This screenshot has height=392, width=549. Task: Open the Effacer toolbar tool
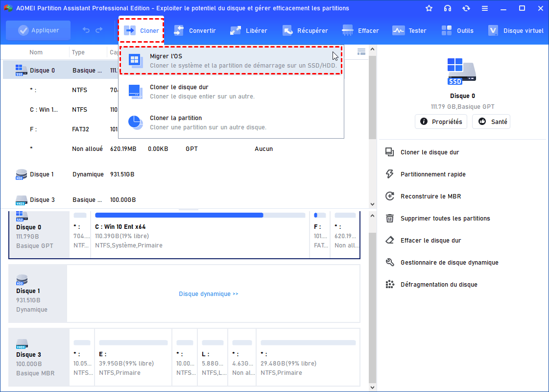(360, 30)
